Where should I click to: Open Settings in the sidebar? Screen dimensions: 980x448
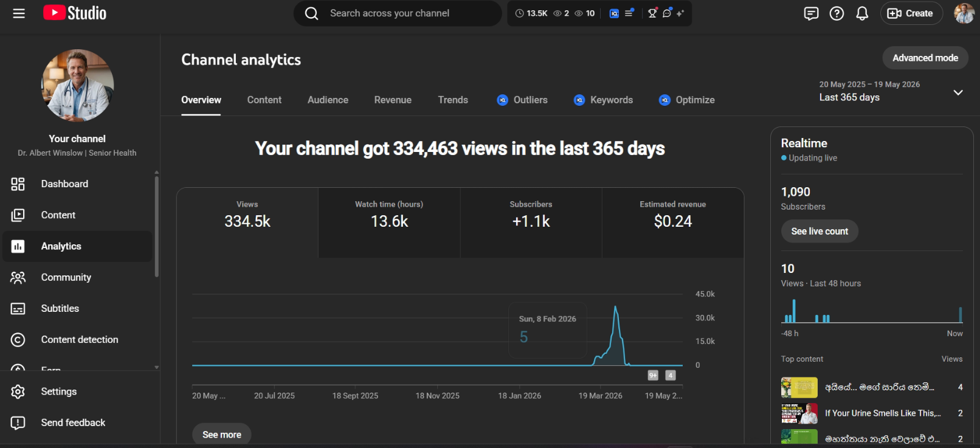(77, 391)
